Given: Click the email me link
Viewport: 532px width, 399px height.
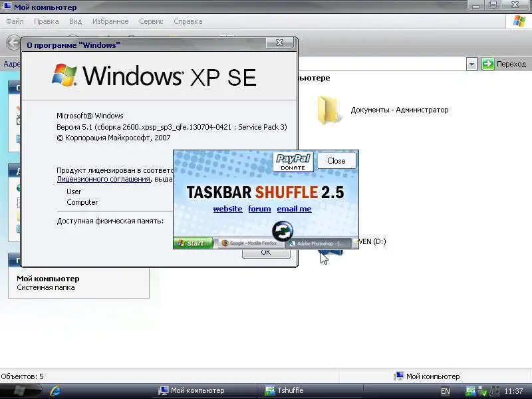Looking at the screenshot, I should pos(294,209).
